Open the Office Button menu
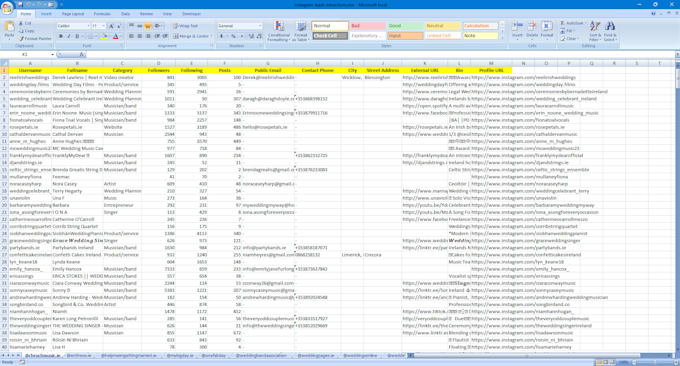Viewport: 680px width, 366px height. pyautogui.click(x=7, y=8)
